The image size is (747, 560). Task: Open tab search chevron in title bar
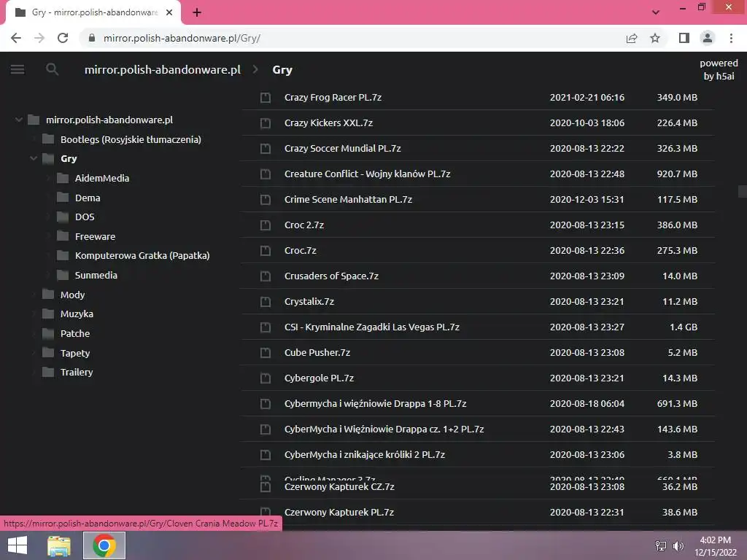pos(656,12)
